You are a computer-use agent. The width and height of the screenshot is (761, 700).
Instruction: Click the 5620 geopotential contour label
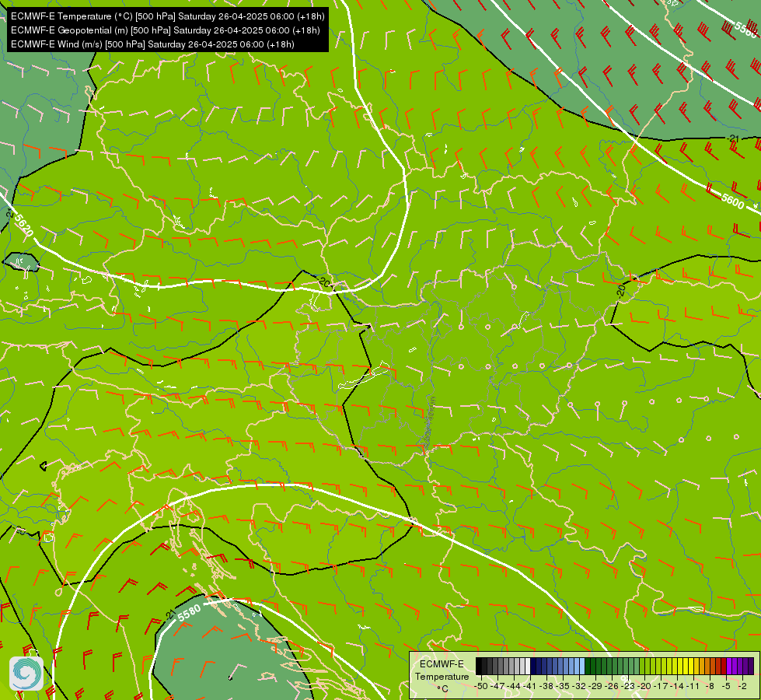23,226
